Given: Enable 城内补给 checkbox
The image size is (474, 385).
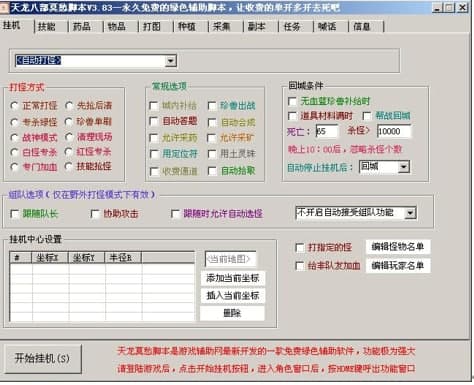Looking at the screenshot, I should click(154, 106).
